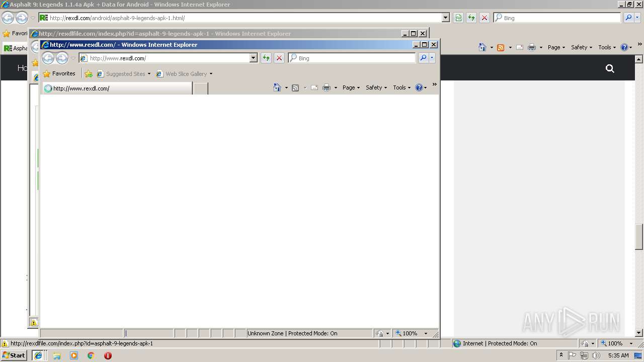Image resolution: width=644 pixels, height=362 pixels.
Task: Click the main window vertical scrollbar thumb
Action: tap(639, 237)
